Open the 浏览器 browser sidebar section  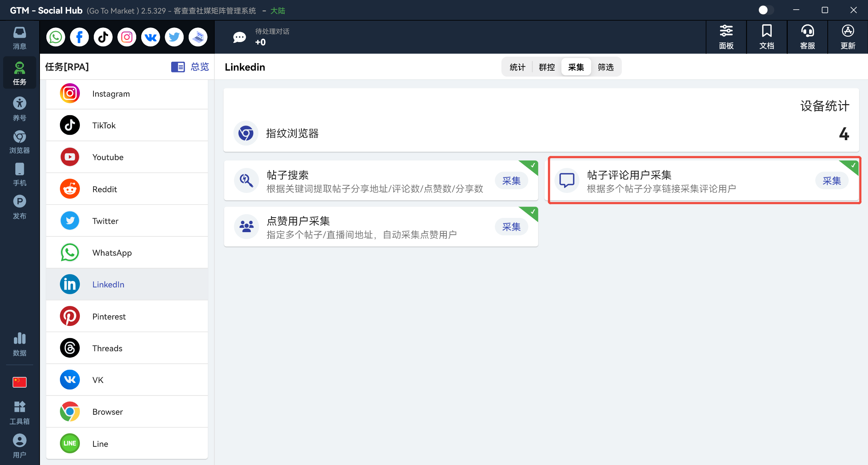20,142
